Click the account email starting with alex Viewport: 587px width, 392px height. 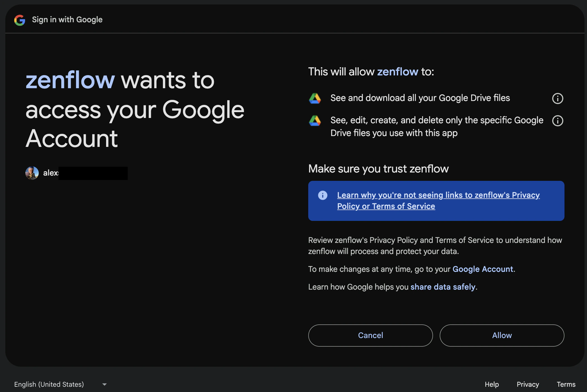pyautogui.click(x=85, y=173)
